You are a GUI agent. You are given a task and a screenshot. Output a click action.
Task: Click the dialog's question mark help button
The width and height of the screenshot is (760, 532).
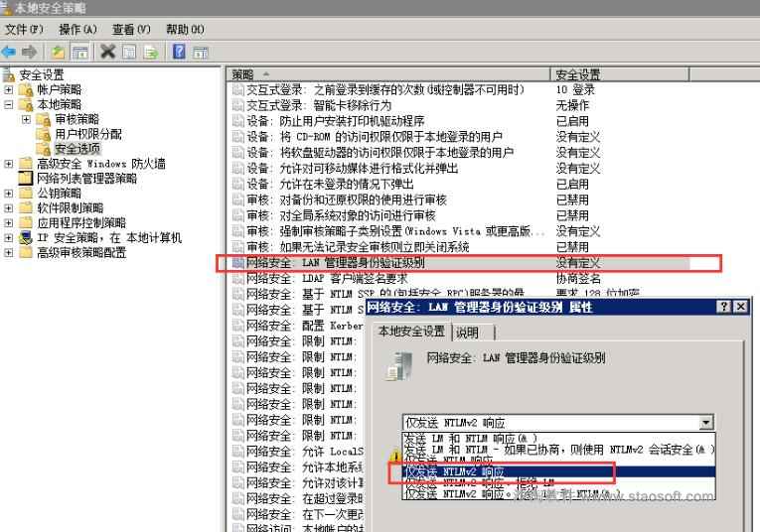(723, 307)
